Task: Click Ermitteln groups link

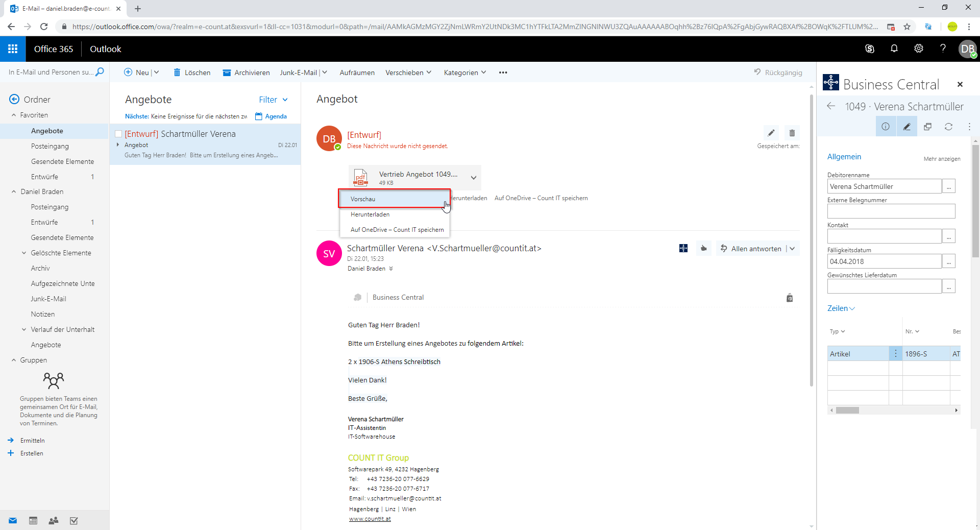Action: coord(32,440)
